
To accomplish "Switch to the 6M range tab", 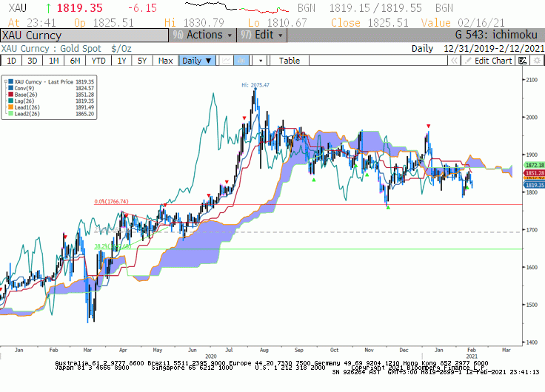I will click(x=75, y=61).
